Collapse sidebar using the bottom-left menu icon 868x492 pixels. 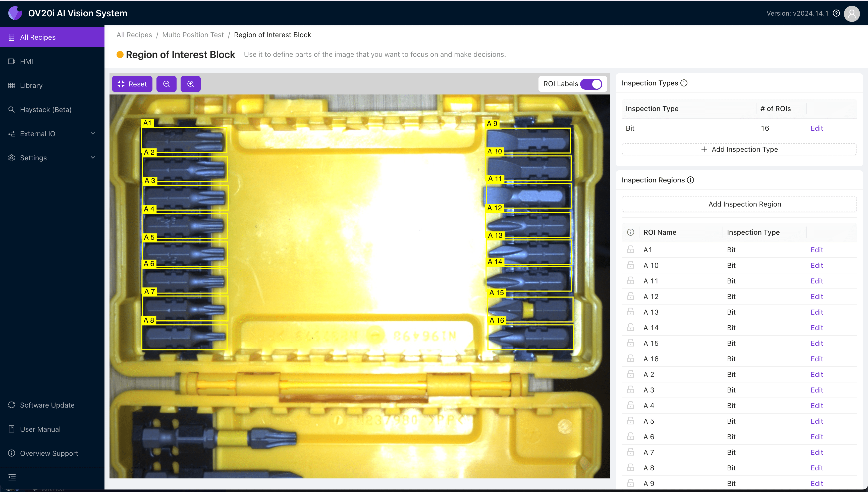click(12, 477)
